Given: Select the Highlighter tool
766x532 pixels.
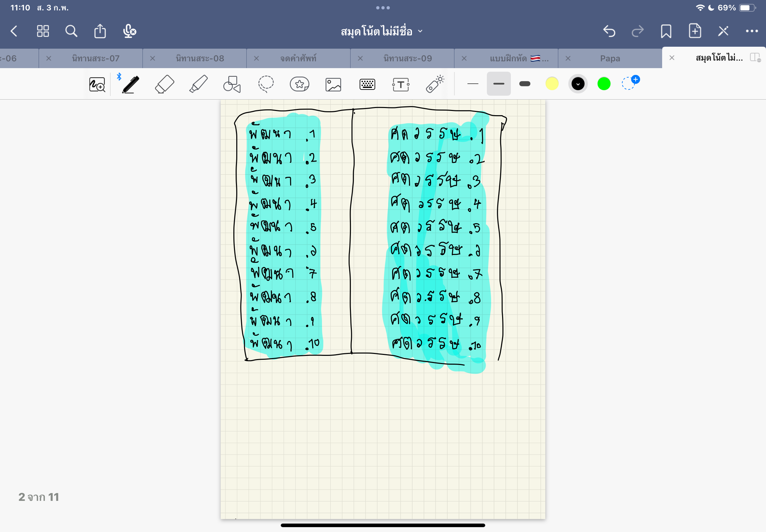Looking at the screenshot, I should point(198,84).
